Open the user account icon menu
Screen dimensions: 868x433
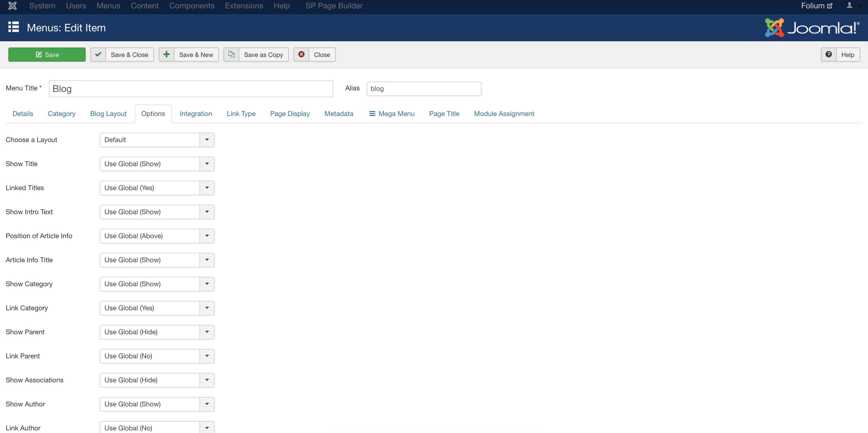[850, 6]
